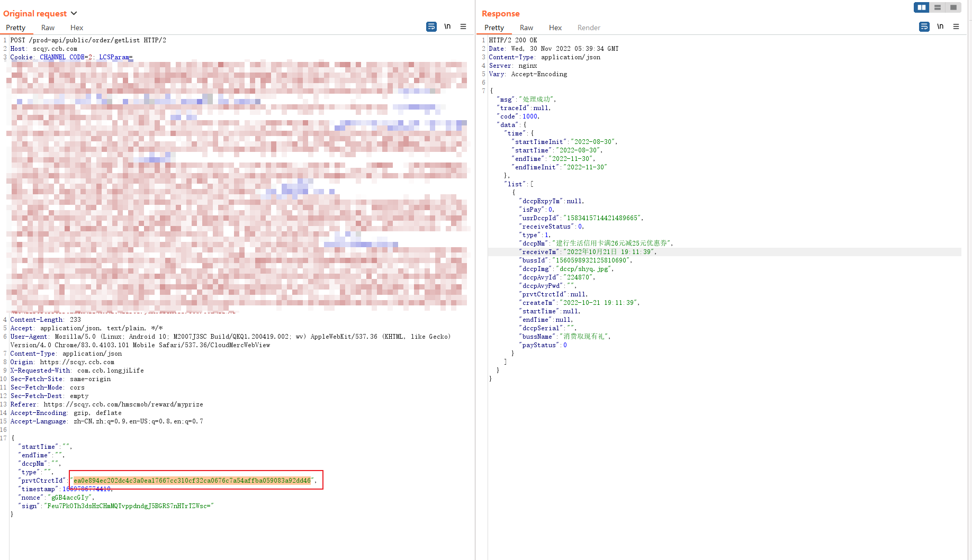This screenshot has height=560, width=972.
Task: Select the Pretty tab in the request pane
Action: pos(15,28)
